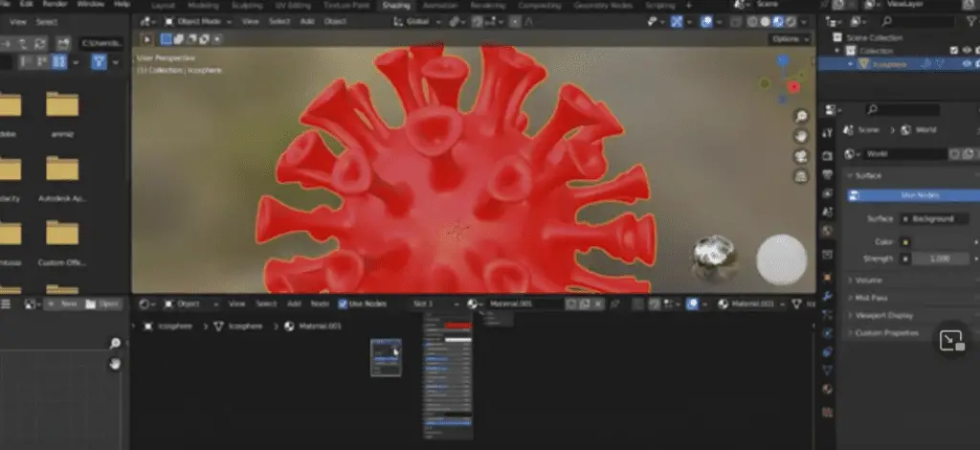Image resolution: width=980 pixels, height=450 pixels.
Task: Click the New button in image editor
Action: coord(63,304)
